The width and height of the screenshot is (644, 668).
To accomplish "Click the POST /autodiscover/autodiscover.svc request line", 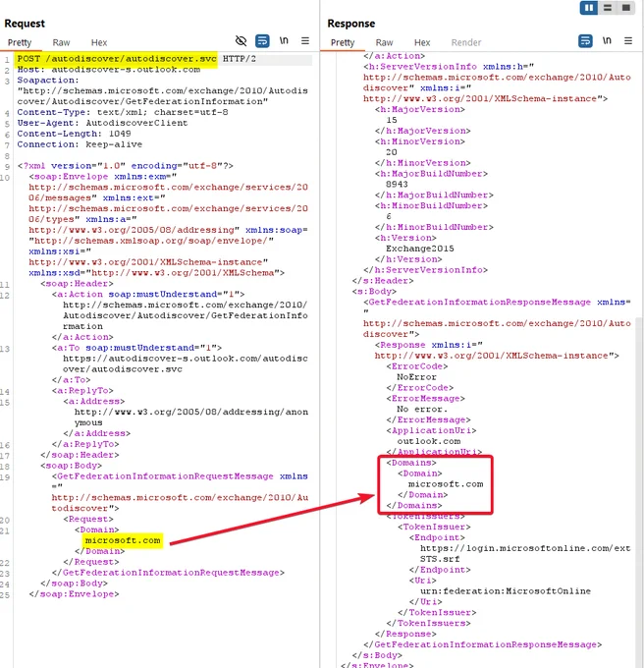I will point(136,59).
